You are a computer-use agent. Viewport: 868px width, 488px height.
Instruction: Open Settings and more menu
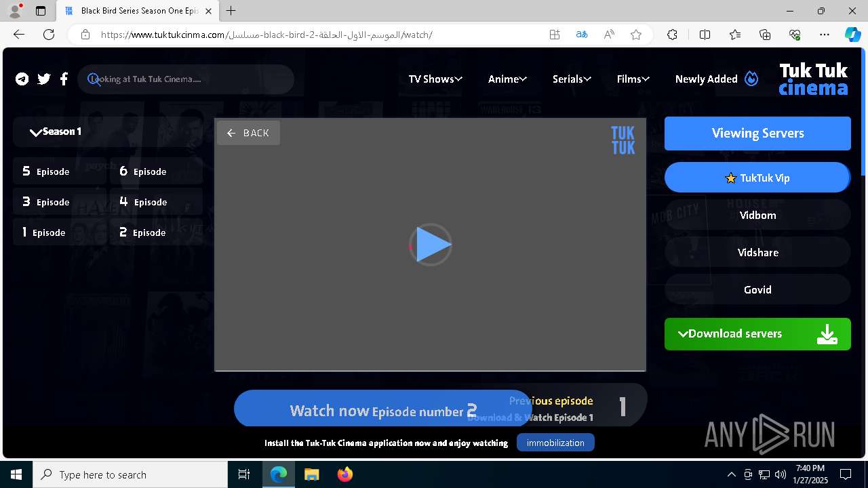click(x=825, y=35)
